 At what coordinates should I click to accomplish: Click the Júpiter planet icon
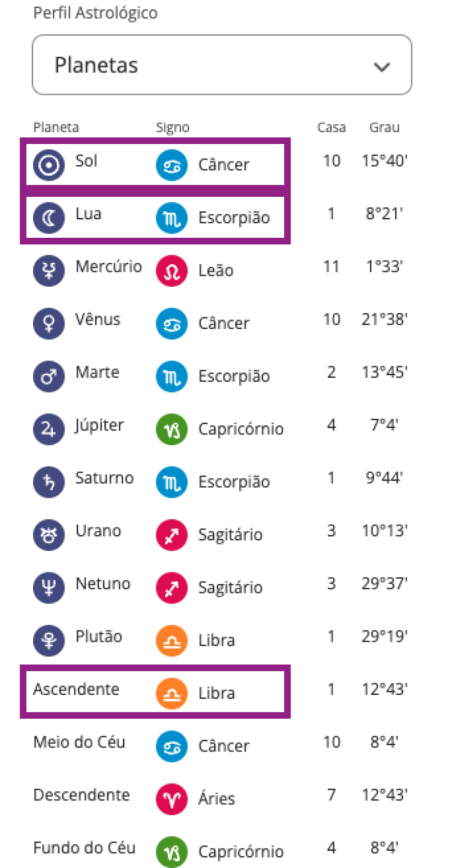[x=49, y=430]
